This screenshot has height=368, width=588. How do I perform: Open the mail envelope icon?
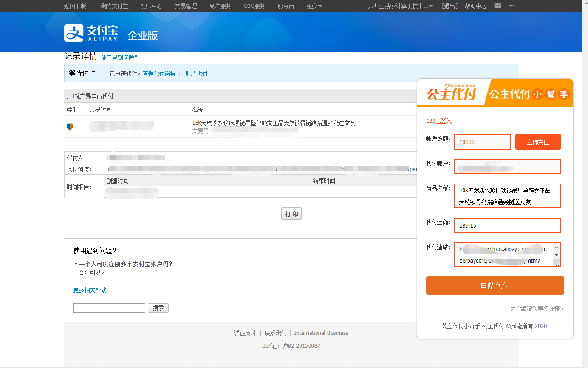point(498,6)
